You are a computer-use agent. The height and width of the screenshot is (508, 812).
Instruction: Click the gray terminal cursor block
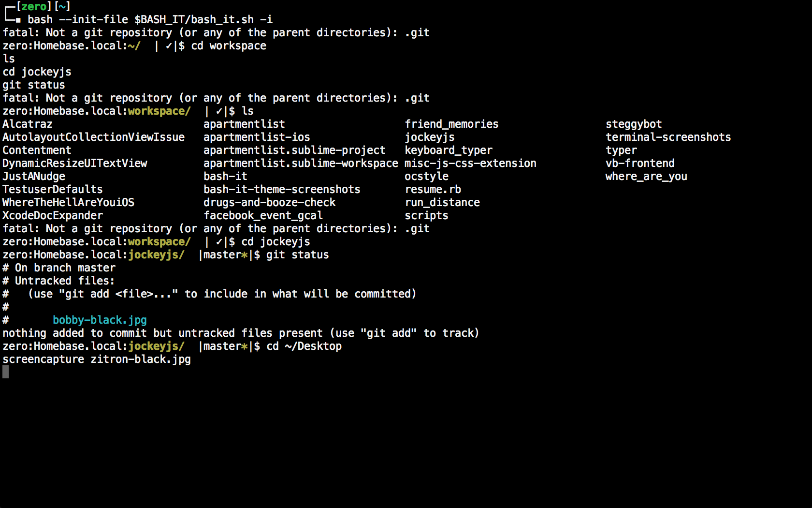tap(6, 372)
